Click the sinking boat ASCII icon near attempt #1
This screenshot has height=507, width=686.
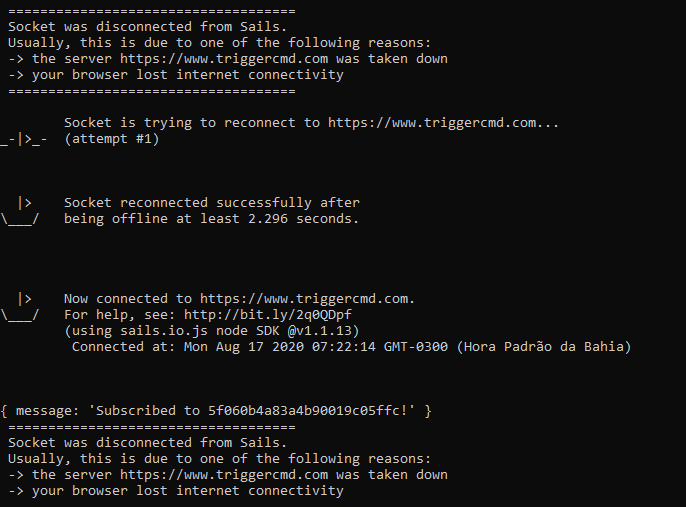[24, 139]
